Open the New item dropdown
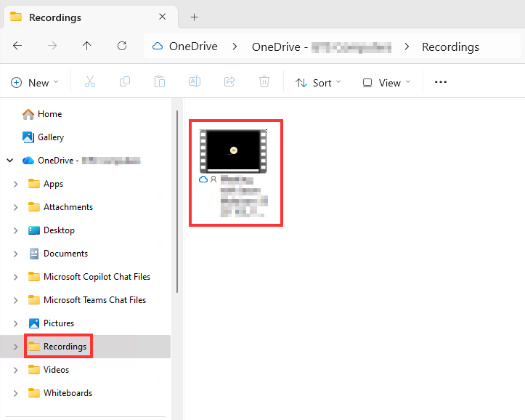Viewport: 525px width, 420px height. click(35, 82)
